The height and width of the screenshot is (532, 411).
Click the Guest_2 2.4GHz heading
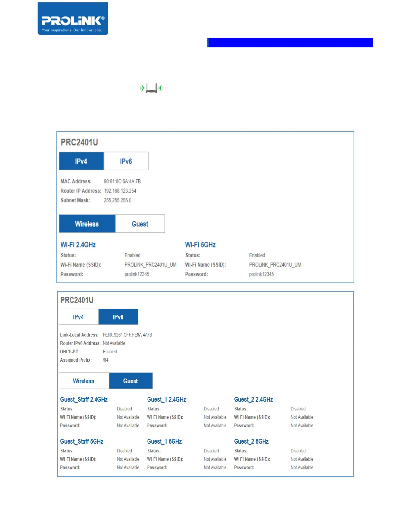254,399
